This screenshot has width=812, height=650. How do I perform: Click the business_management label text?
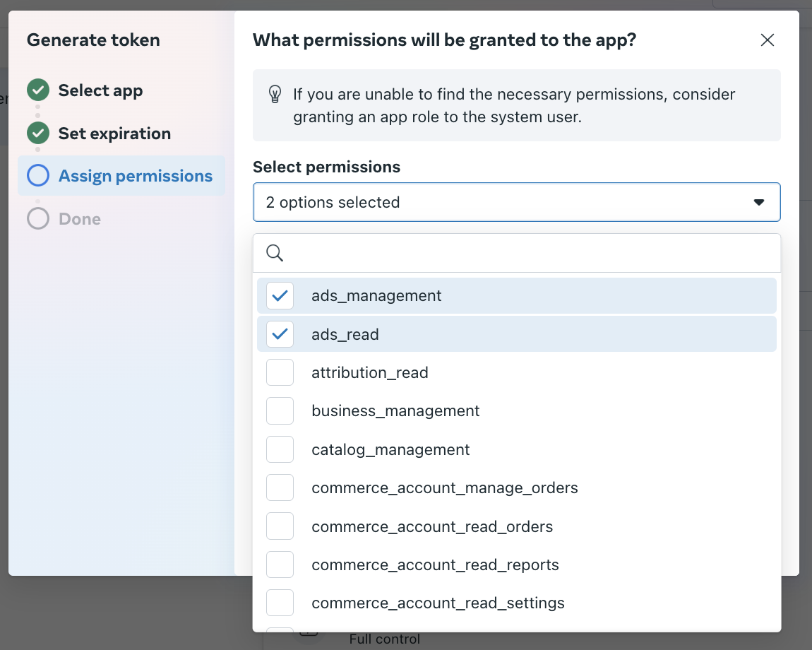coord(395,411)
